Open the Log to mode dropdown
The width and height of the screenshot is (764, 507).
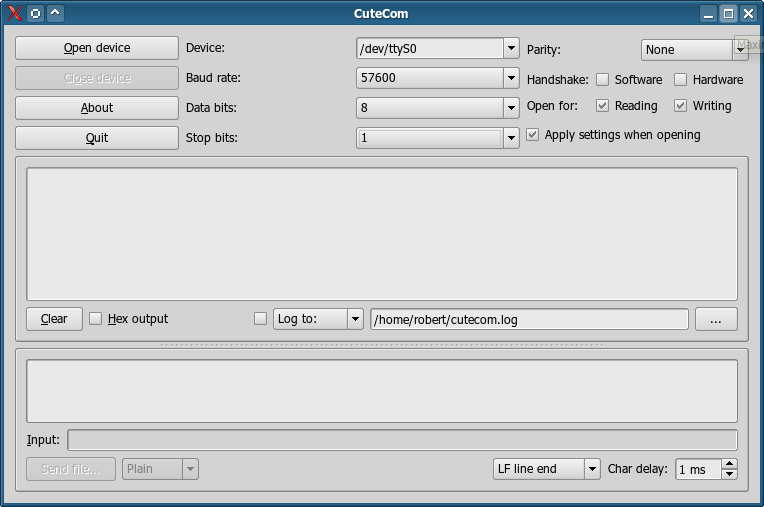[x=355, y=319]
